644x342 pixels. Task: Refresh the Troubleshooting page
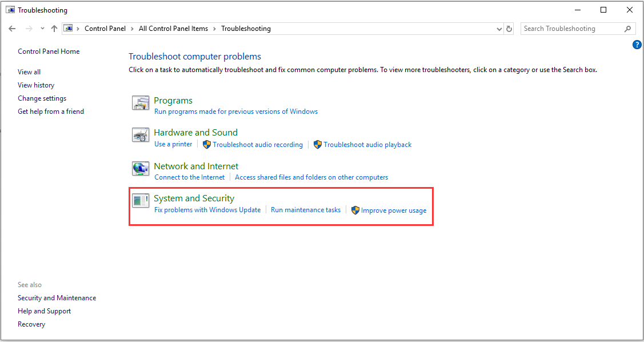509,29
